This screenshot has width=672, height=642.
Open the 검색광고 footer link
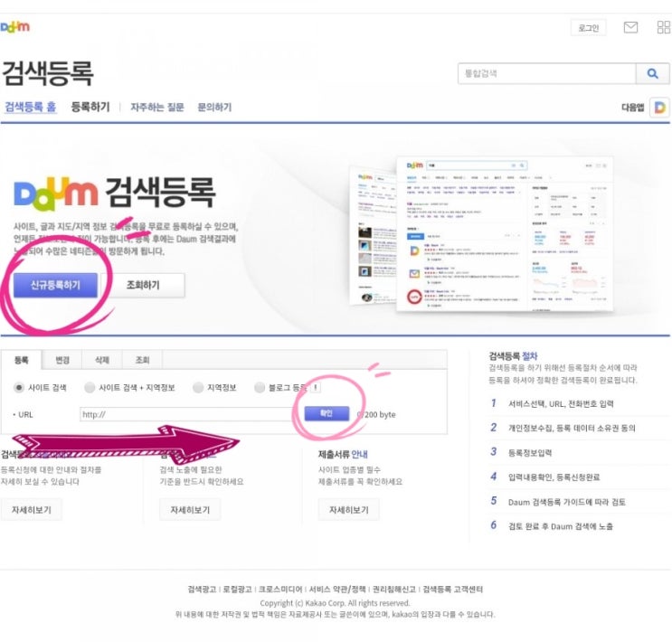(x=202, y=590)
